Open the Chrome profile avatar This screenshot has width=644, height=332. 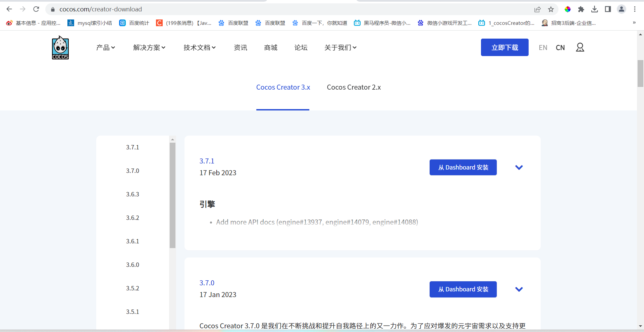pyautogui.click(x=622, y=9)
